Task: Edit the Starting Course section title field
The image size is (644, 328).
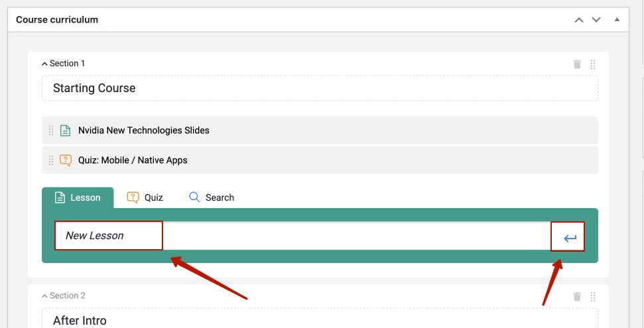Action: click(x=320, y=88)
